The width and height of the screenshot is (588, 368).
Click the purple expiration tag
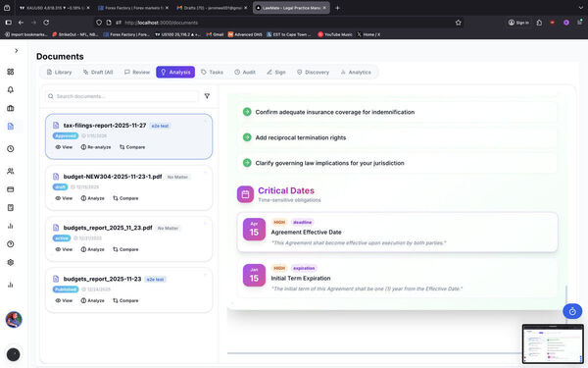(x=304, y=268)
